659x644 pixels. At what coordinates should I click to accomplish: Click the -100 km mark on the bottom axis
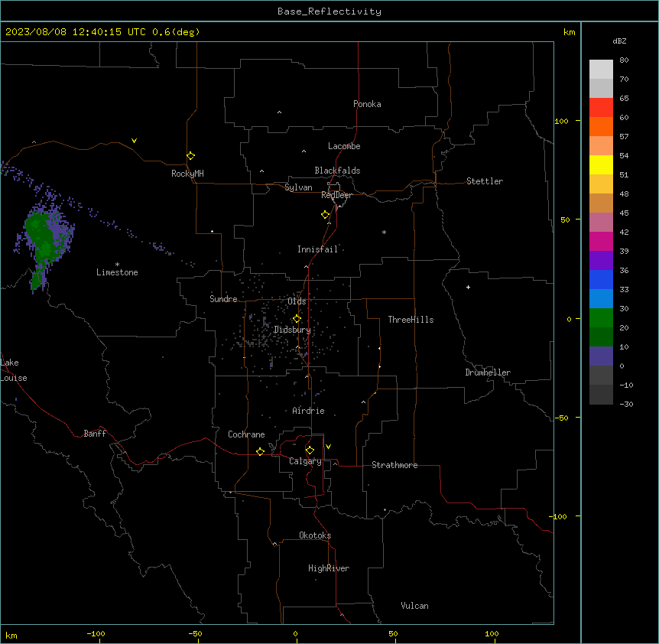(x=96, y=633)
